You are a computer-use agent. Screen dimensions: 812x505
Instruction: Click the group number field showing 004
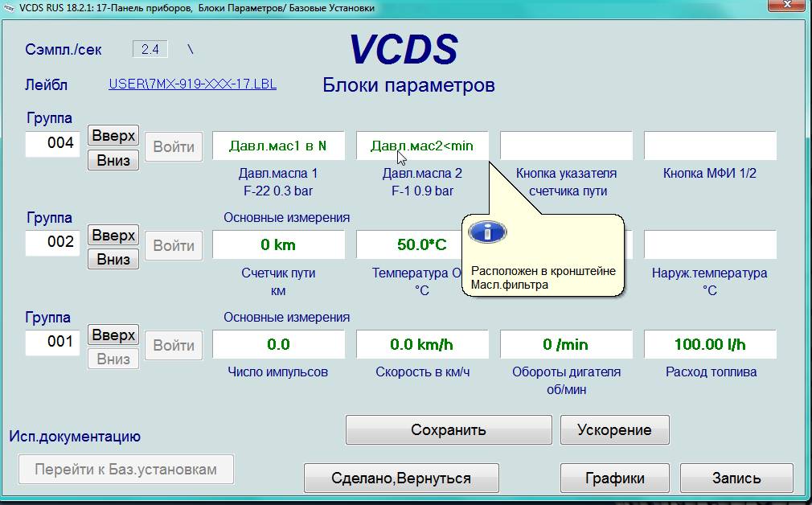click(53, 144)
